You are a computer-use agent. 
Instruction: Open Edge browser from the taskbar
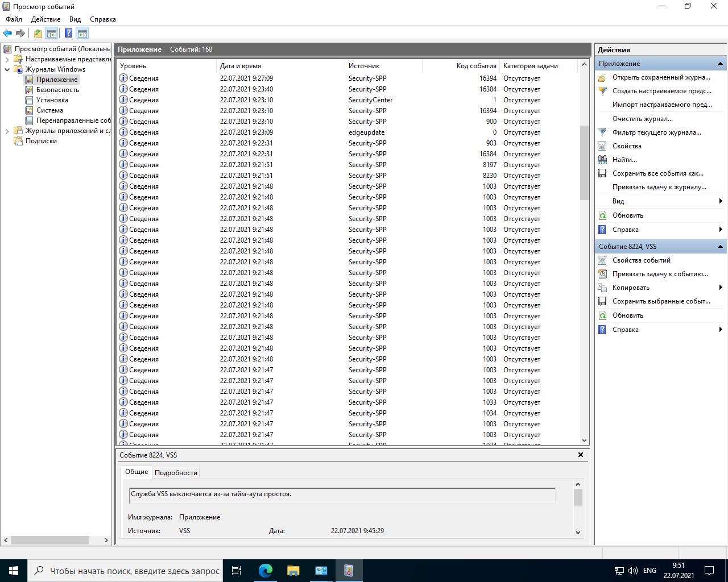pos(265,571)
